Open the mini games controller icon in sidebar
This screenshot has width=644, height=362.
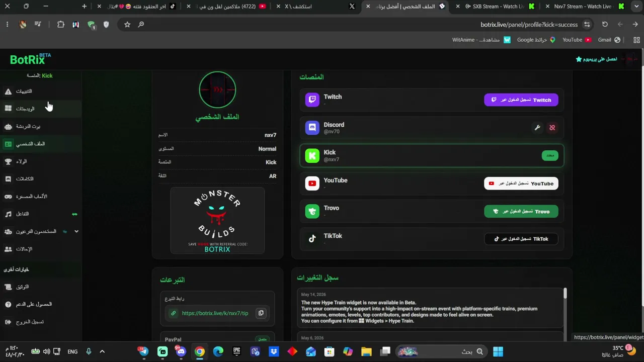(8, 197)
